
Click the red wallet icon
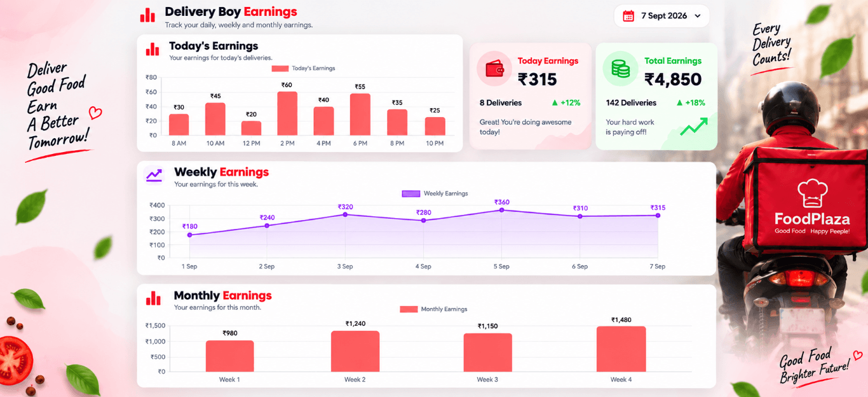(x=494, y=69)
